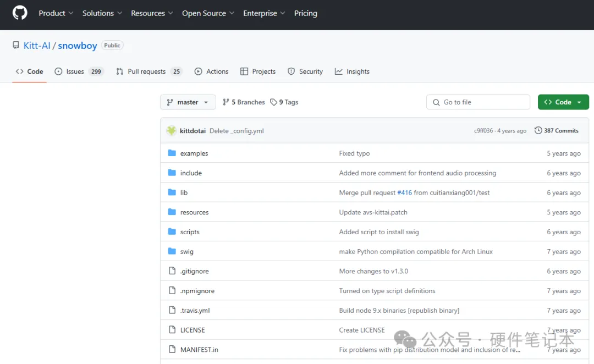594x364 pixels.
Task: Switch to the Security tab
Action: (305, 71)
